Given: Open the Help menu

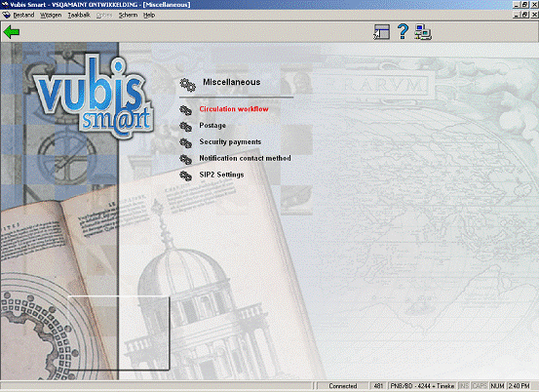Looking at the screenshot, I should (x=149, y=16).
